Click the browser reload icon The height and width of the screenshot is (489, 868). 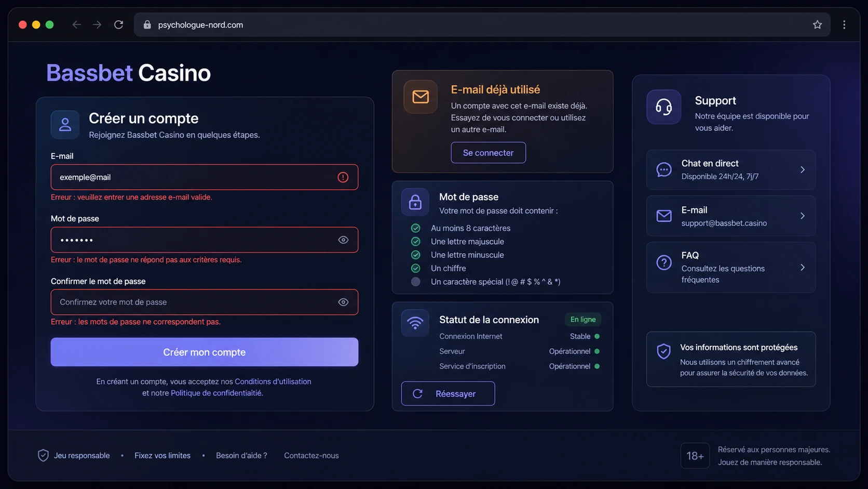point(118,24)
